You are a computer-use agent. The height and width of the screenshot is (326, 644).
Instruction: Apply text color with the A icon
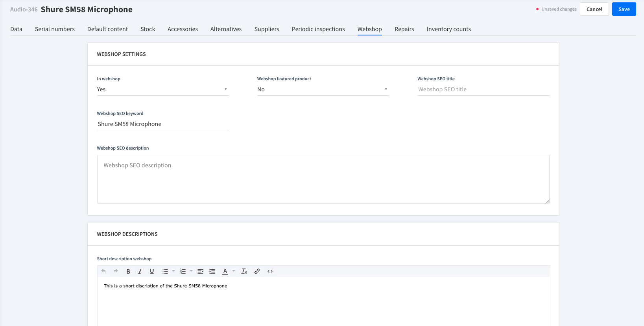click(x=225, y=271)
